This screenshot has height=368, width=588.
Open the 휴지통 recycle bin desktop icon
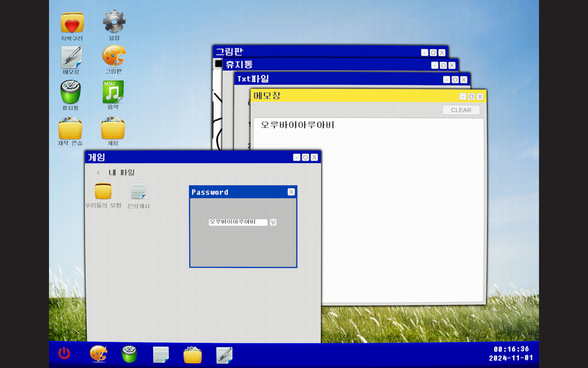(x=70, y=92)
